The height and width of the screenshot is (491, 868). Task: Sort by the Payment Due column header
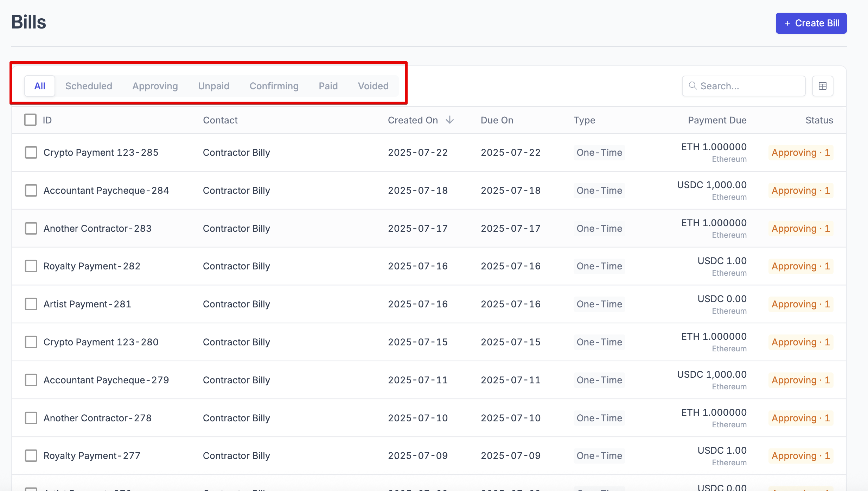(x=717, y=120)
